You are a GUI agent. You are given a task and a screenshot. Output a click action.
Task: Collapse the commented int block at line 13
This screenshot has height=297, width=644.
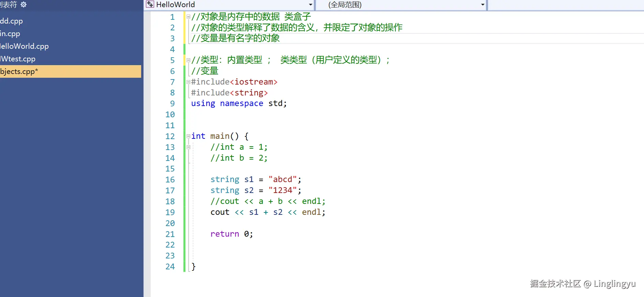coord(188,147)
